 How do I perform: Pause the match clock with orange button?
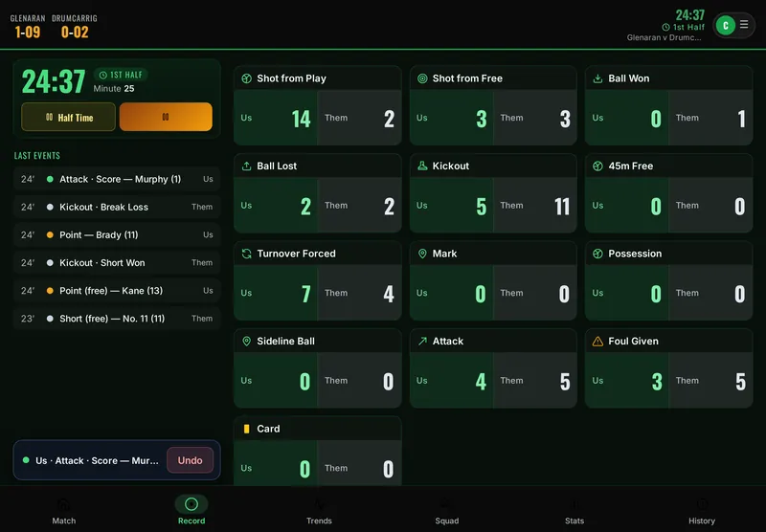coord(166,117)
